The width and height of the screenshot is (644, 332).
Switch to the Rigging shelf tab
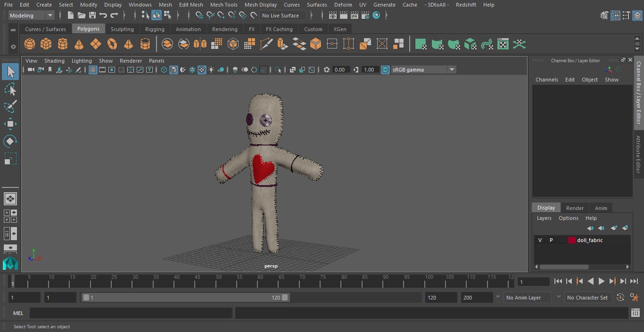(x=155, y=29)
